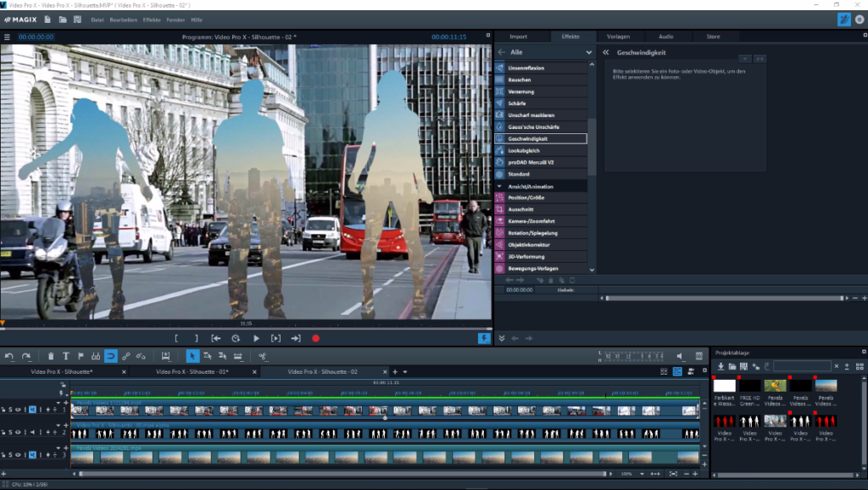This screenshot has height=490, width=868.
Task: Open the Alle category dropdown
Action: coord(588,52)
